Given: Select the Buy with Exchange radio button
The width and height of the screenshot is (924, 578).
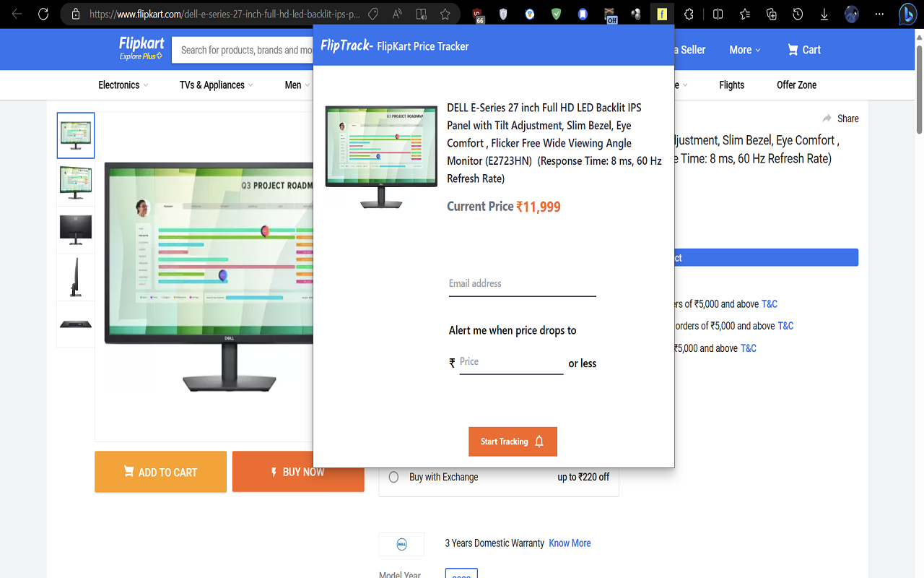Looking at the screenshot, I should pos(393,477).
